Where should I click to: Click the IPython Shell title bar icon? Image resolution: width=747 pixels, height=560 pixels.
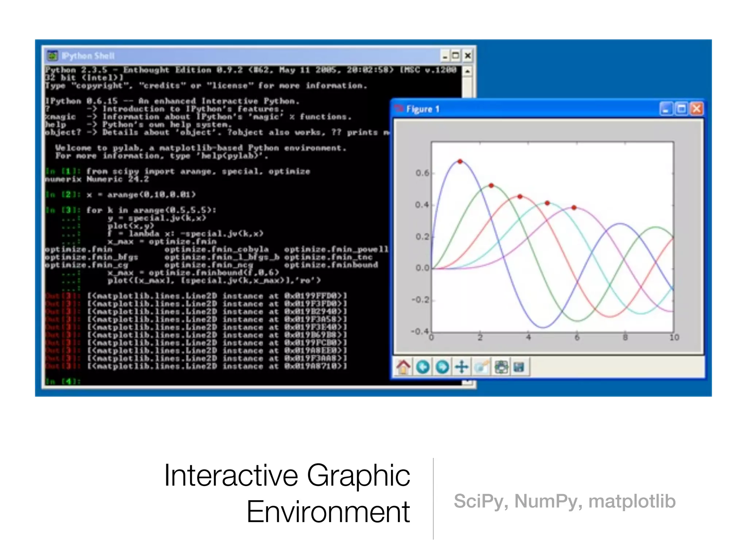[x=53, y=56]
